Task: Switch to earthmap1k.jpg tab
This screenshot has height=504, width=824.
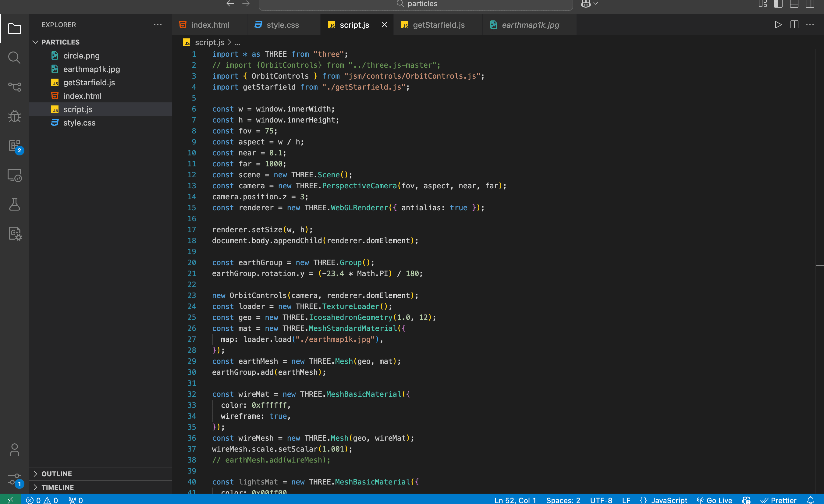Action: (530, 25)
